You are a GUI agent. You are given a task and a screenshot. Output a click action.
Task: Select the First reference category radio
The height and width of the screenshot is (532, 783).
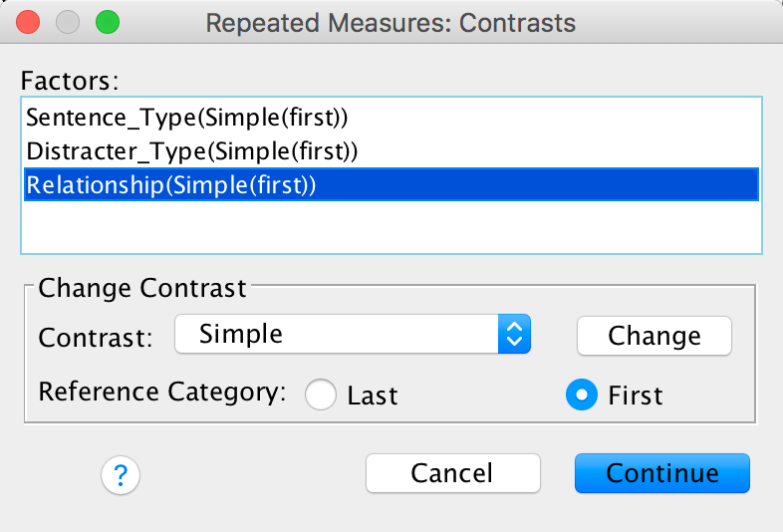[x=581, y=396]
